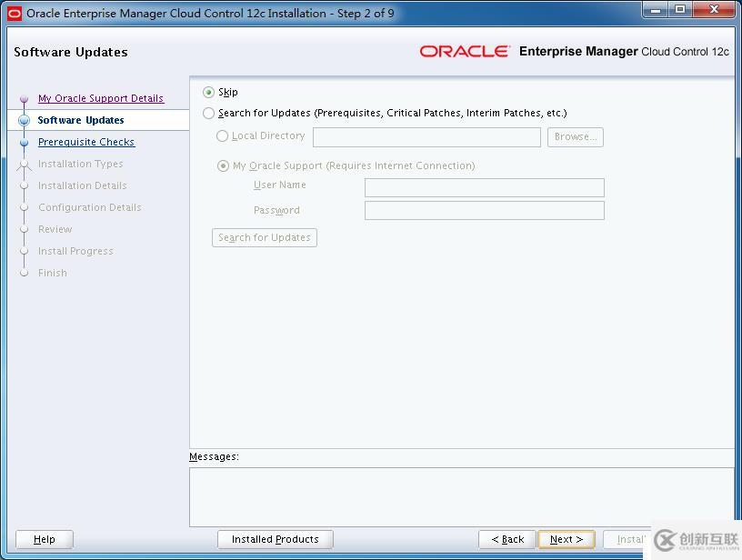This screenshot has width=742, height=560.
Task: Open the Installed Products list
Action: (x=275, y=538)
